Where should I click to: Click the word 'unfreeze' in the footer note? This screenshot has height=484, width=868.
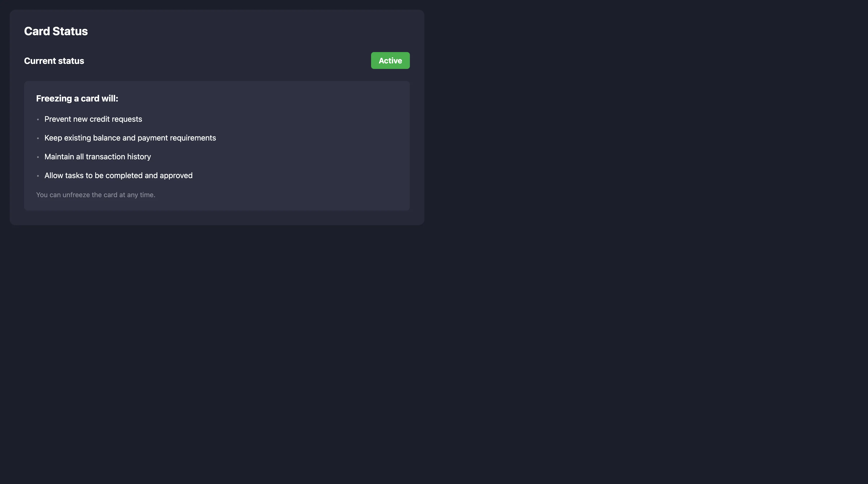[77, 195]
